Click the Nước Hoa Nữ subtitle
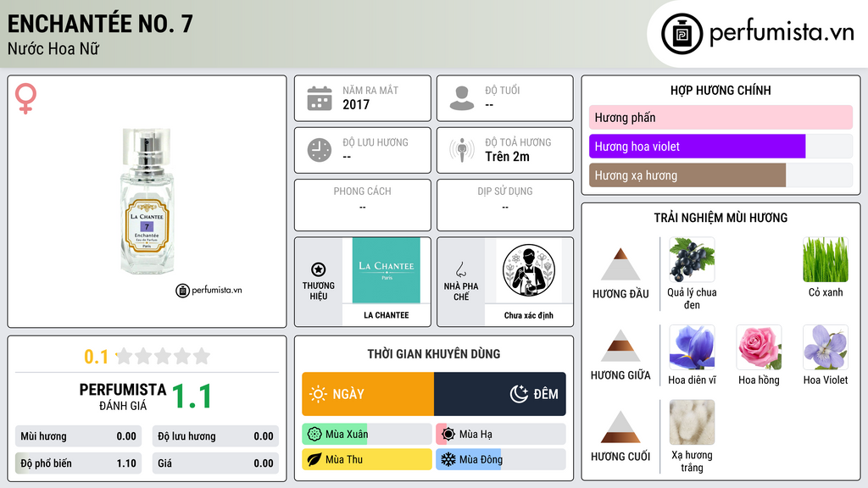This screenshot has width=868, height=488. click(x=53, y=49)
